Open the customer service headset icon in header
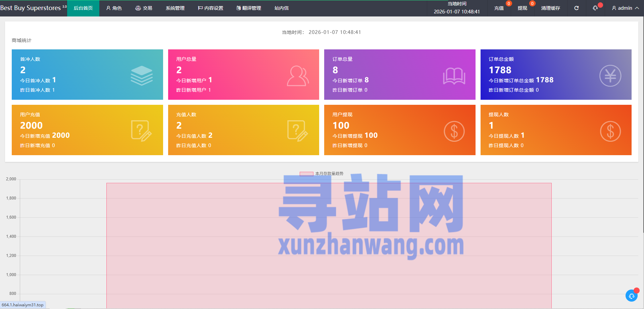The image size is (644, 309). 595,8
